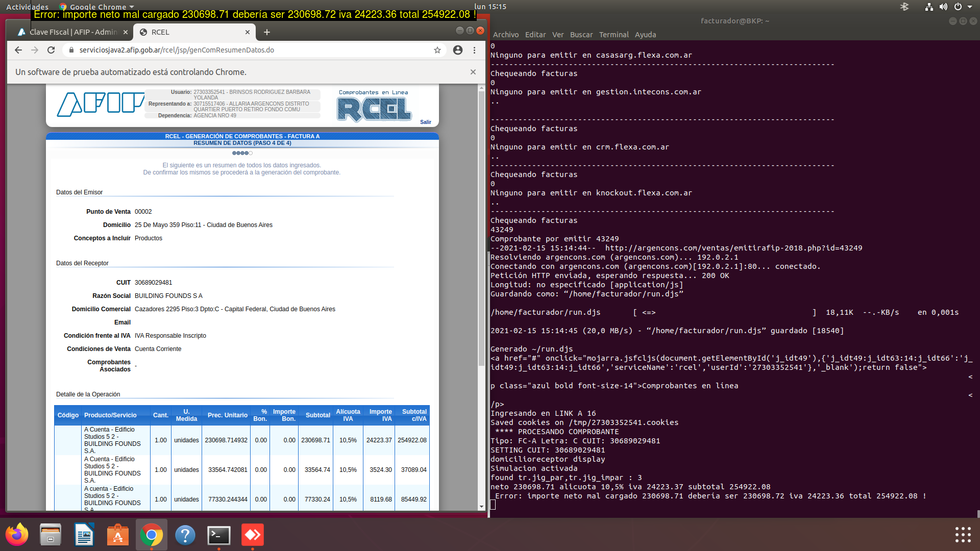980x551 pixels.
Task: Open the Files manager from dock
Action: click(x=51, y=535)
